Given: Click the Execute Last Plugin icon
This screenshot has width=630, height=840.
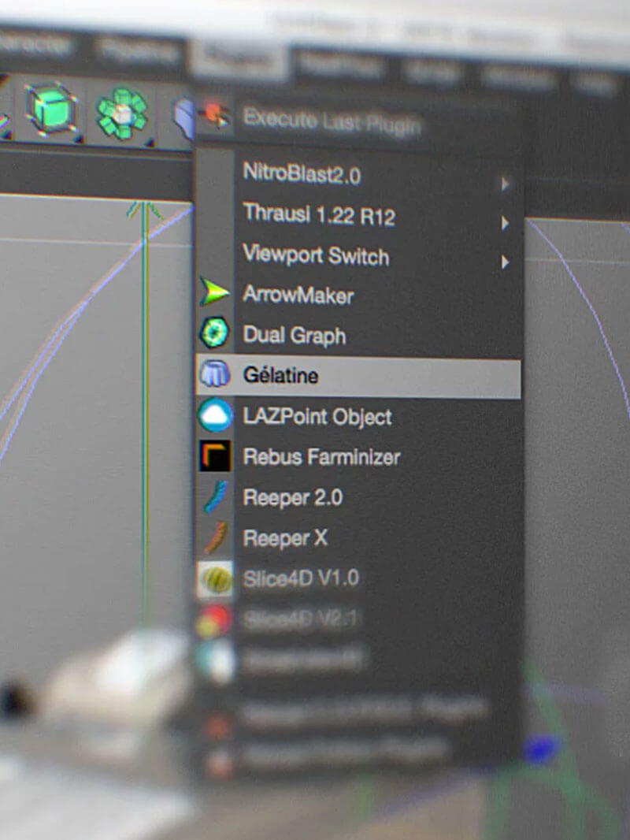Looking at the screenshot, I should pyautogui.click(x=215, y=114).
